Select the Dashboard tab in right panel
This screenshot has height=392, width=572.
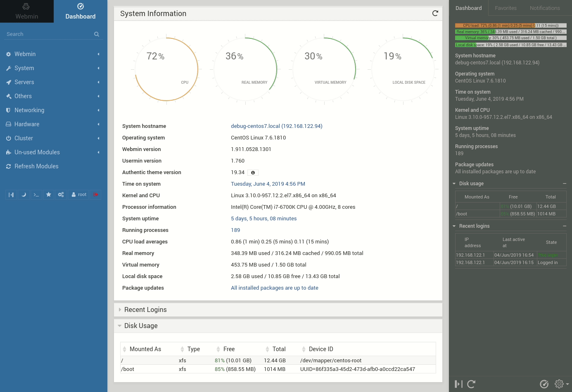[469, 8]
